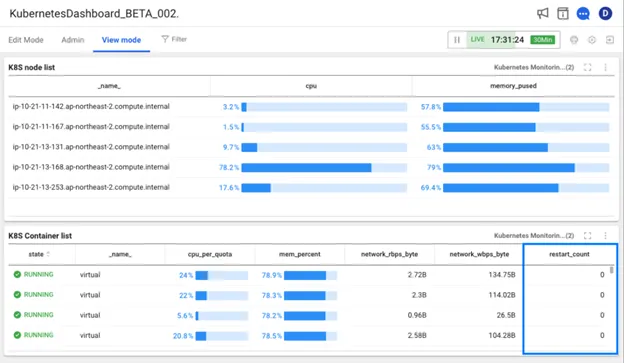Open the Filter option

(174, 39)
